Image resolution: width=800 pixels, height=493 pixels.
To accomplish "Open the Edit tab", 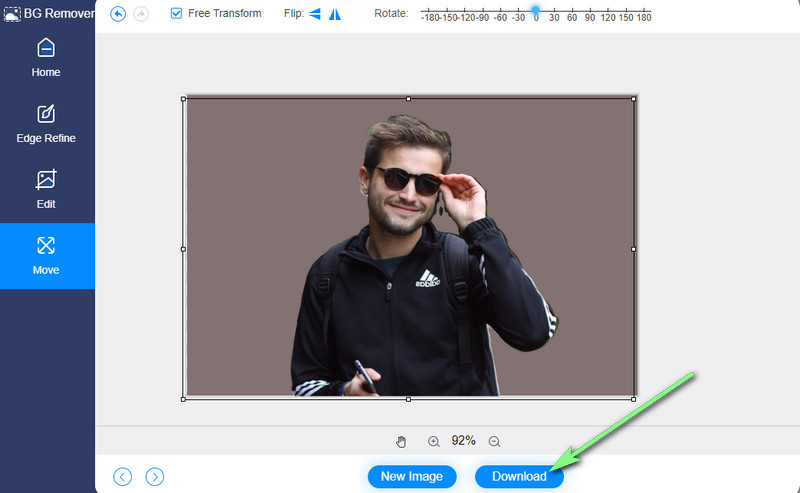I will (46, 189).
